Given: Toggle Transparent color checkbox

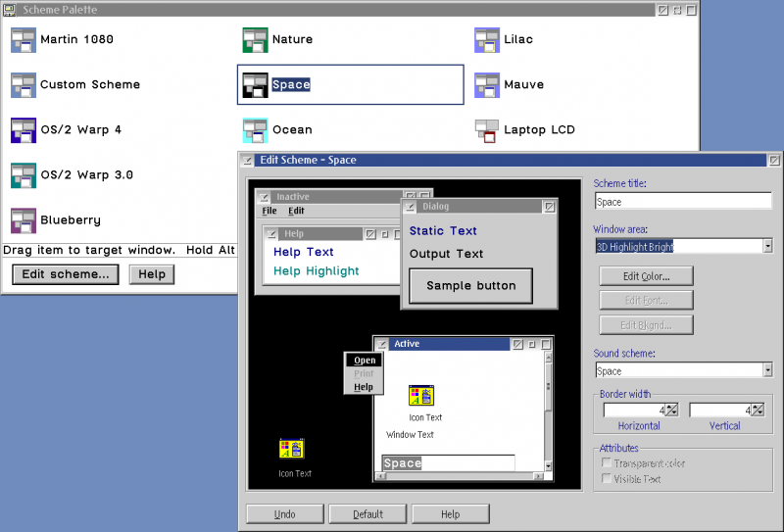Looking at the screenshot, I should coord(607,463).
